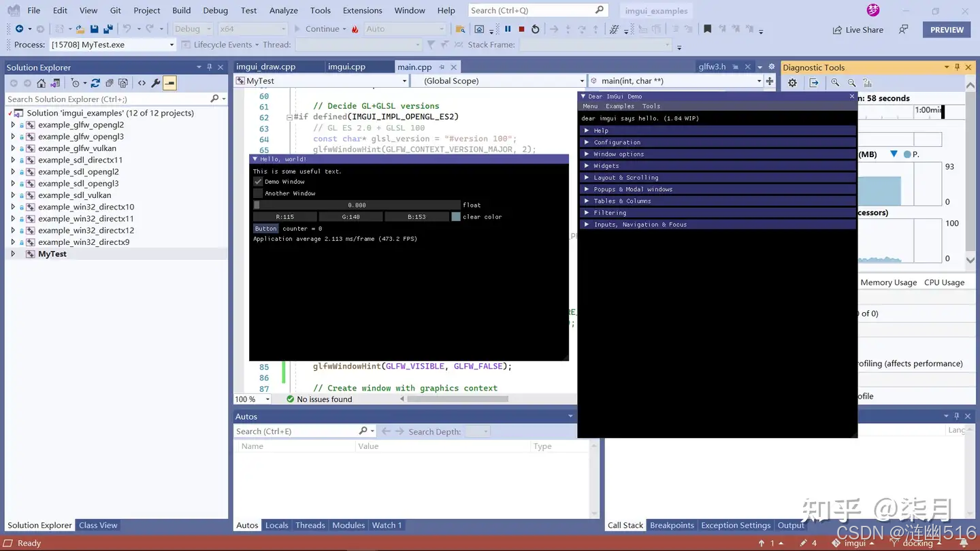Open the Debug menu

(x=215, y=10)
